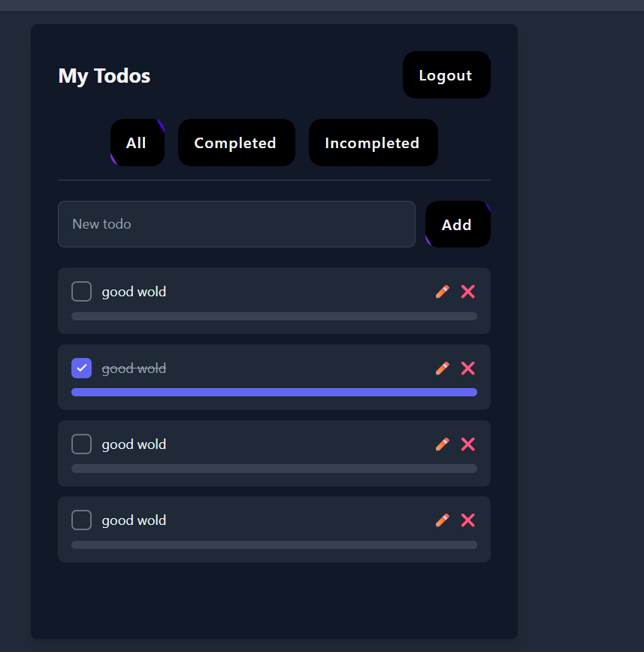Click pencil icon on third todo
The height and width of the screenshot is (652, 644).
[442, 444]
